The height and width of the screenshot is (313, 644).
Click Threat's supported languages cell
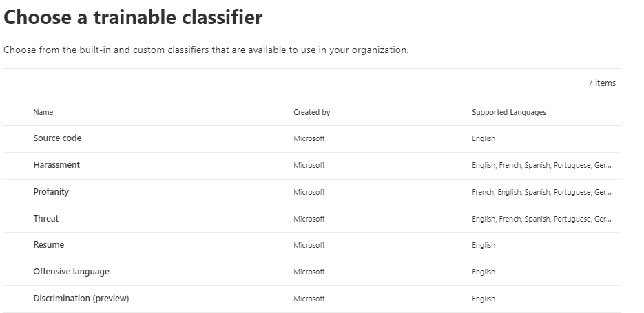point(541,219)
